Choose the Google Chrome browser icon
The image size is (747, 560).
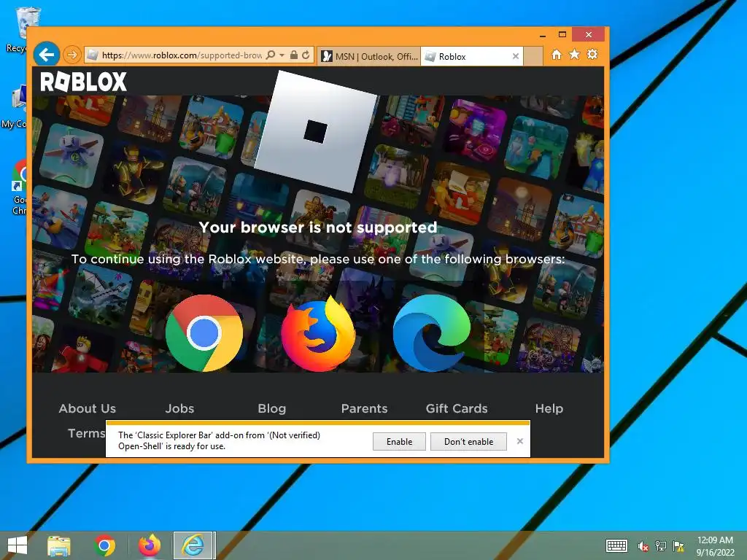[x=204, y=332]
